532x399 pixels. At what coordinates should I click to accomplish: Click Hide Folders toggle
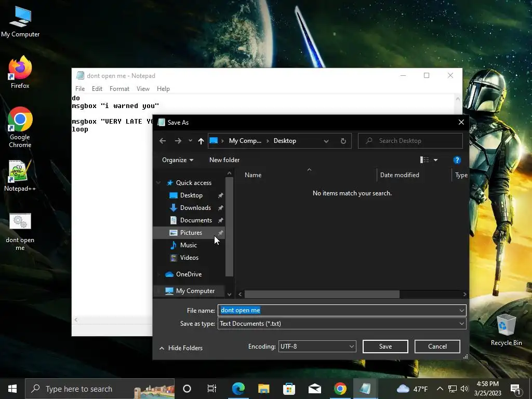181,348
